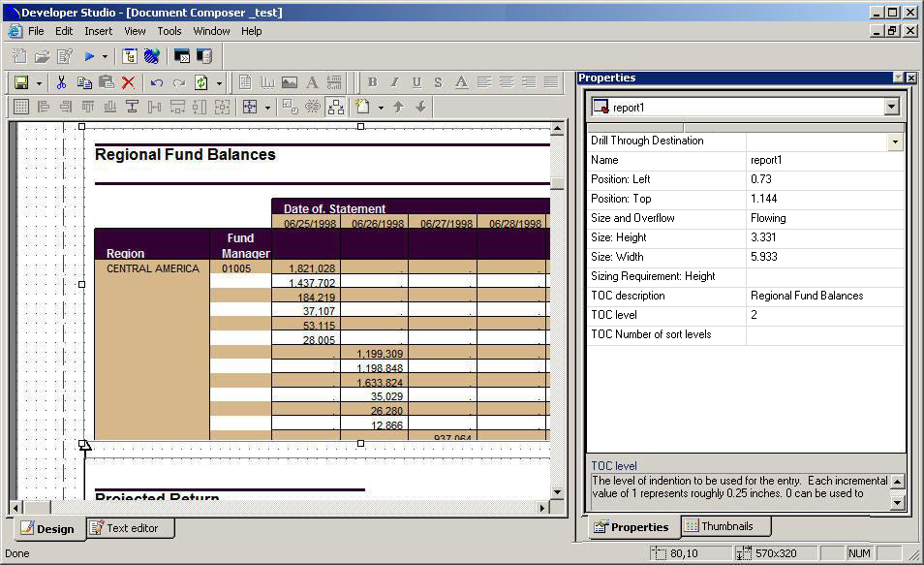Screen dimensions: 924x565
Task: Open the Insert menu
Action: pyautogui.click(x=98, y=31)
